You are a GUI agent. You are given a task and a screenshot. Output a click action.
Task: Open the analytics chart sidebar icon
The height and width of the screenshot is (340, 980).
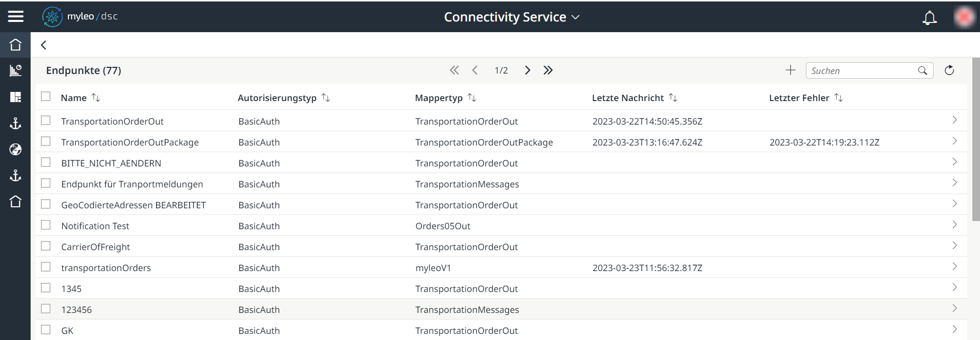tap(15, 70)
